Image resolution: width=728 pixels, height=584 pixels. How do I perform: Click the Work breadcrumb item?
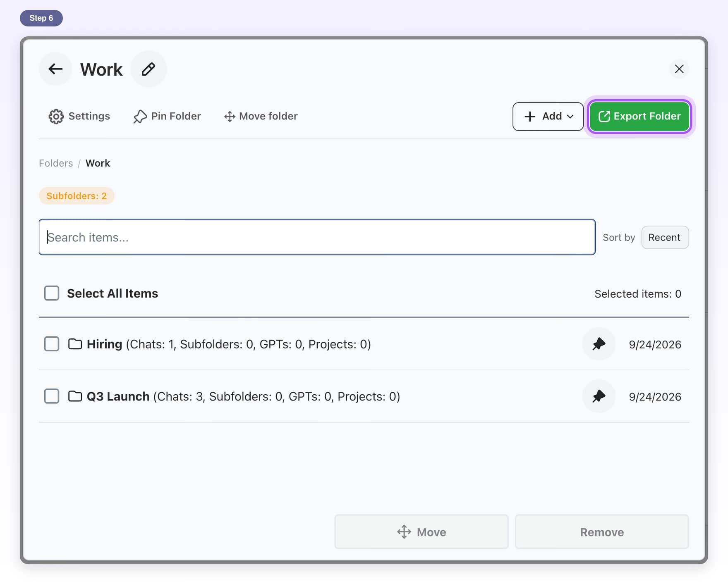(98, 163)
